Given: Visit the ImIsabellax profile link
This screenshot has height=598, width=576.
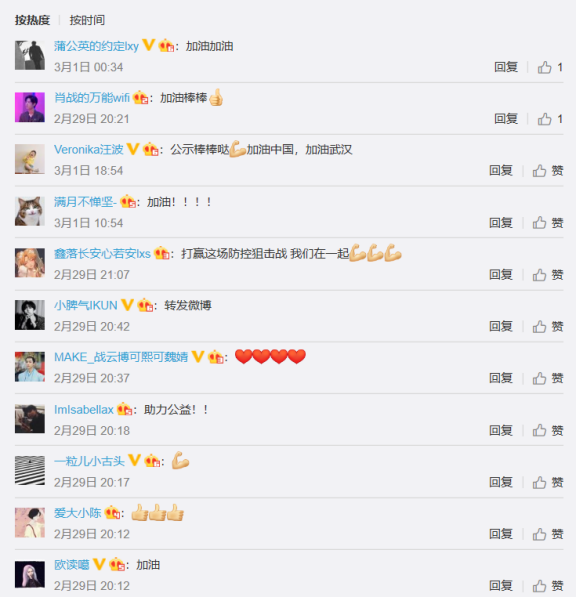Looking at the screenshot, I should coord(84,410).
